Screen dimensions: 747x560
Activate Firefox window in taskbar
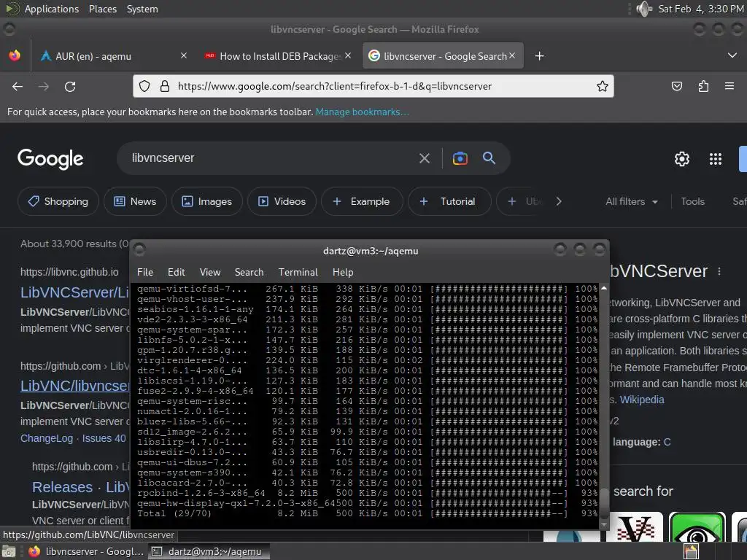(86, 551)
